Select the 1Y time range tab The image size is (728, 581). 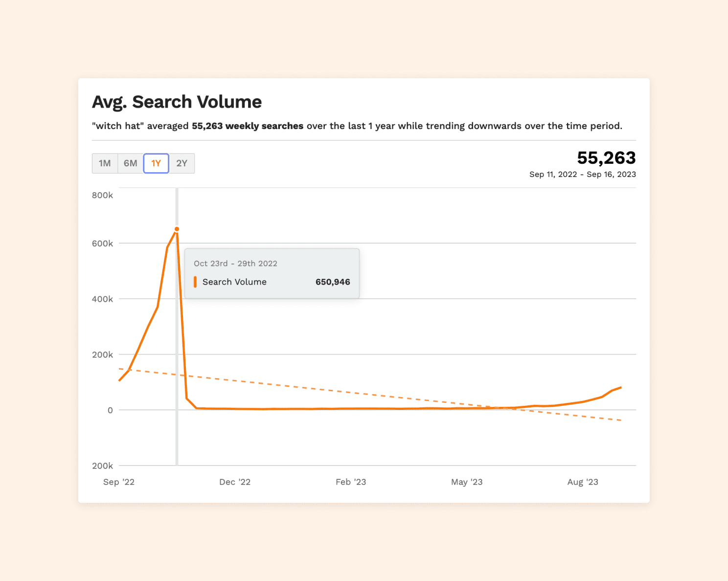coord(156,163)
